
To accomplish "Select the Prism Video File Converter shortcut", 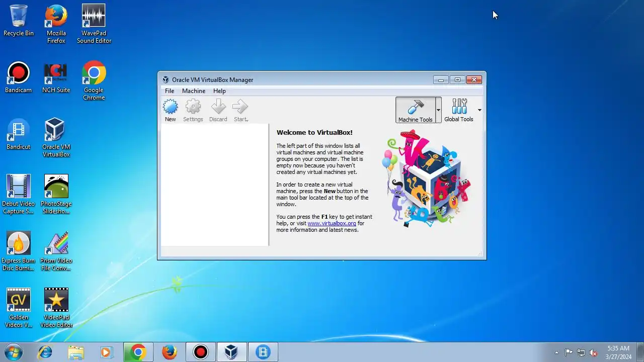I will click(56, 251).
